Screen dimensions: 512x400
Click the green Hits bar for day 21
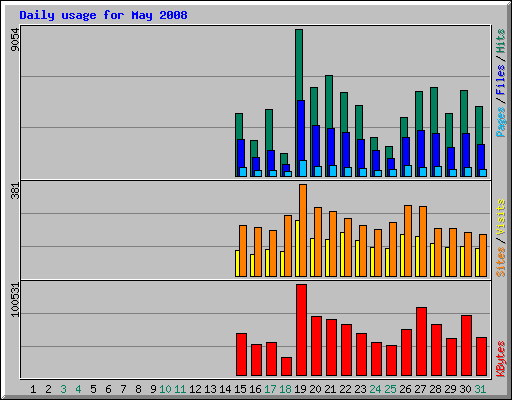pos(329,101)
